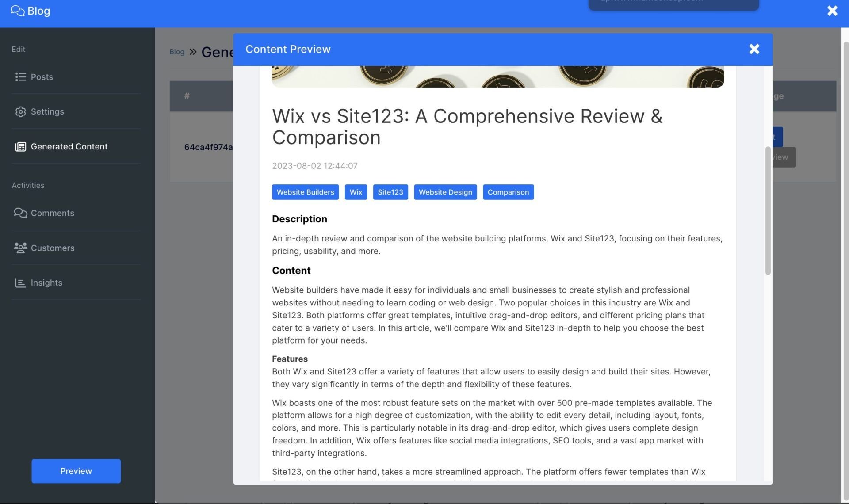Click the Preview button
This screenshot has height=504, width=849.
click(76, 471)
